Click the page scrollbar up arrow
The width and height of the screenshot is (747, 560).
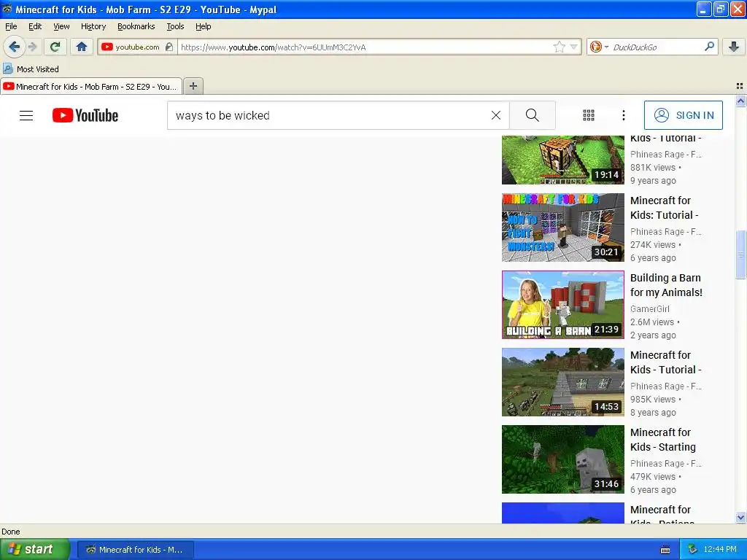click(740, 101)
